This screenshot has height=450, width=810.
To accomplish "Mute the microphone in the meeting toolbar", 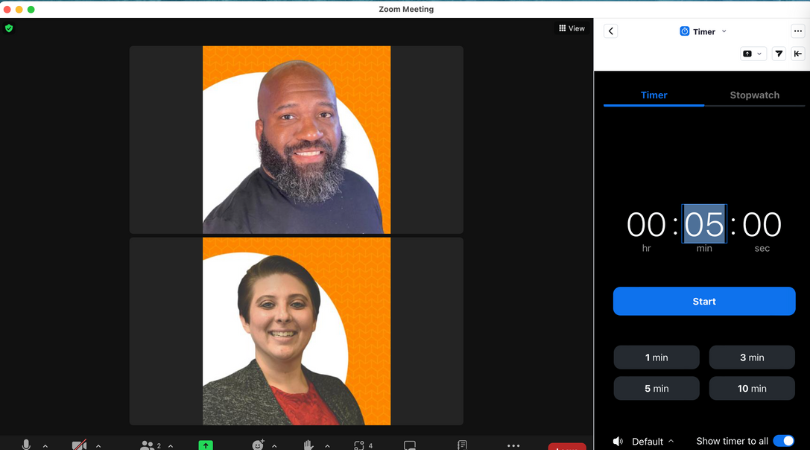I will 27,445.
